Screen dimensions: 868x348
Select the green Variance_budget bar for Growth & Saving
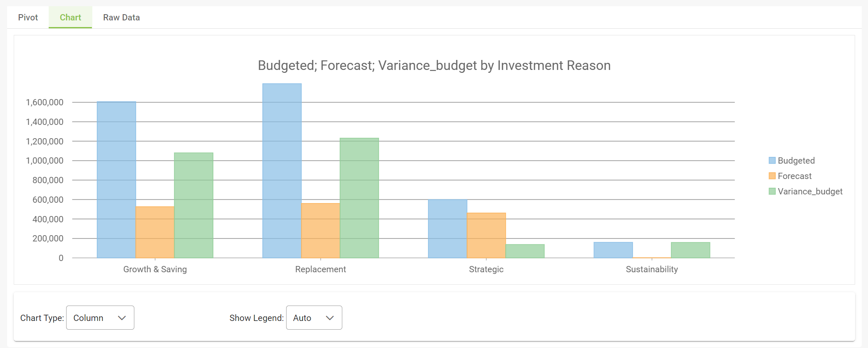pyautogui.click(x=194, y=205)
